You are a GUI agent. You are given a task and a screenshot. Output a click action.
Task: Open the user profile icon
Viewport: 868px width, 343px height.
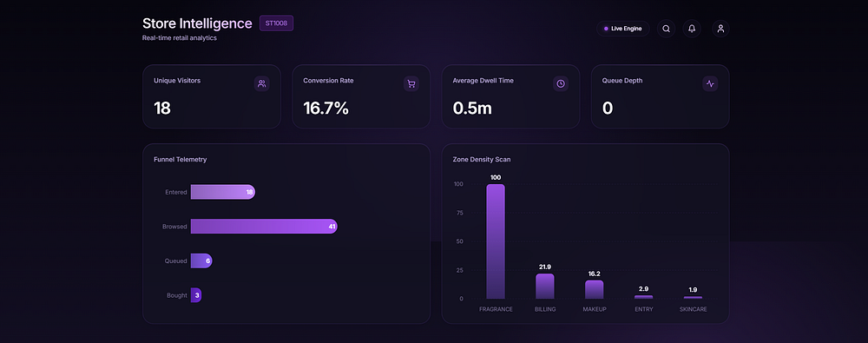click(720, 29)
